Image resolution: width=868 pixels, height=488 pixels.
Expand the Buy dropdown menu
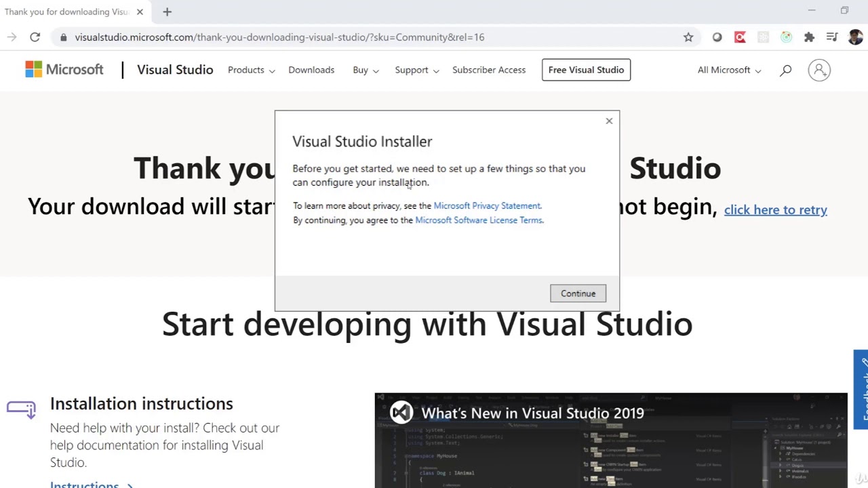pyautogui.click(x=366, y=70)
